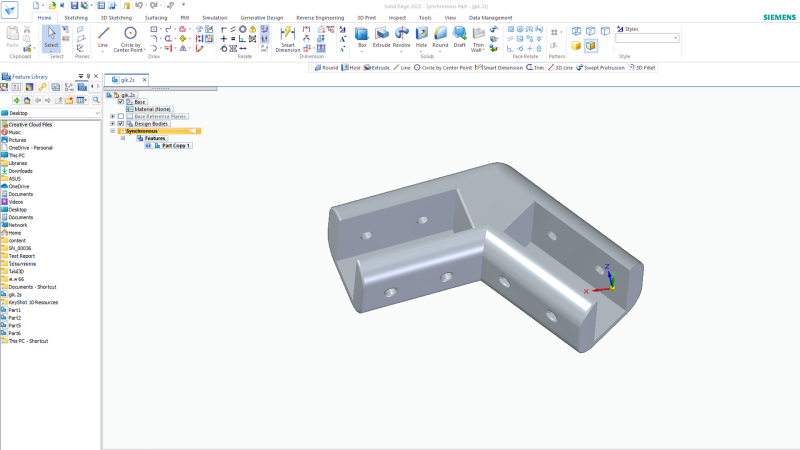Viewport: 800px width, 450px height.
Task: Start the Revolve command
Action: [402, 39]
